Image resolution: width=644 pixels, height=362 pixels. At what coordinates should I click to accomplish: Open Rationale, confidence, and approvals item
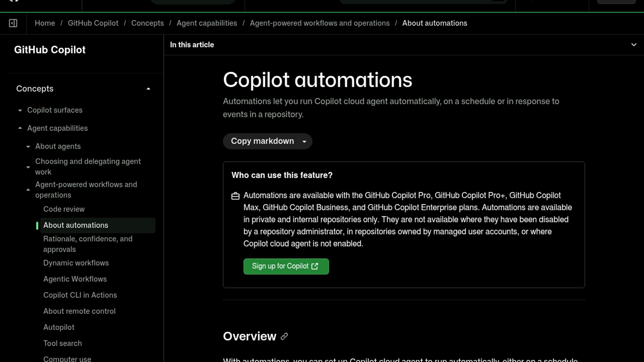pyautogui.click(x=88, y=244)
